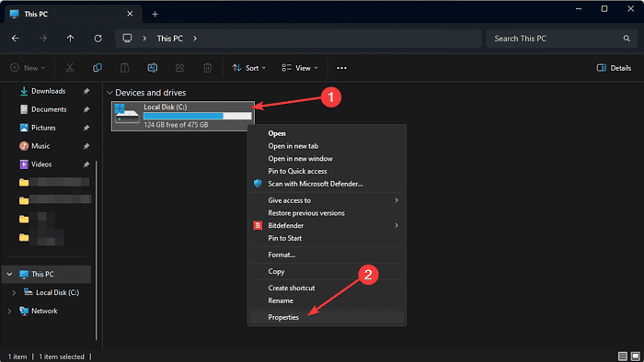644x362 pixels.
Task: Toggle the Details pane button
Action: tap(614, 68)
